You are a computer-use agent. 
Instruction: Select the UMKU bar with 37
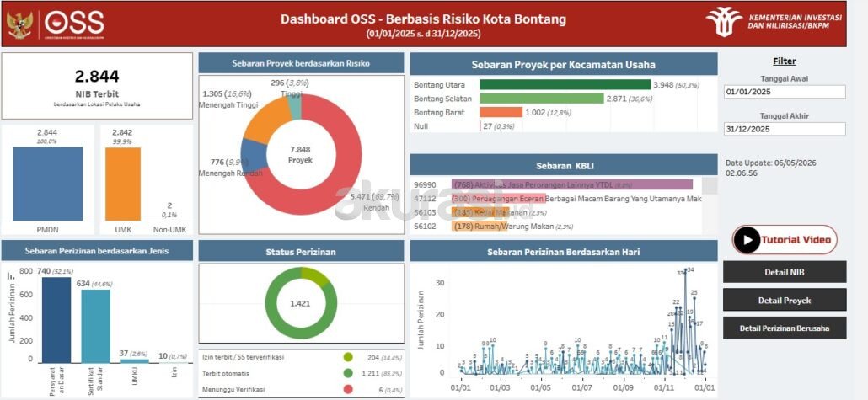(x=135, y=360)
